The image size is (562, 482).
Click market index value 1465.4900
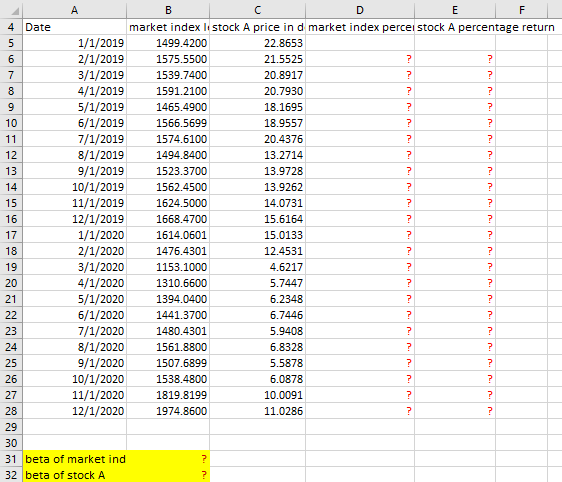pyautogui.click(x=168, y=107)
